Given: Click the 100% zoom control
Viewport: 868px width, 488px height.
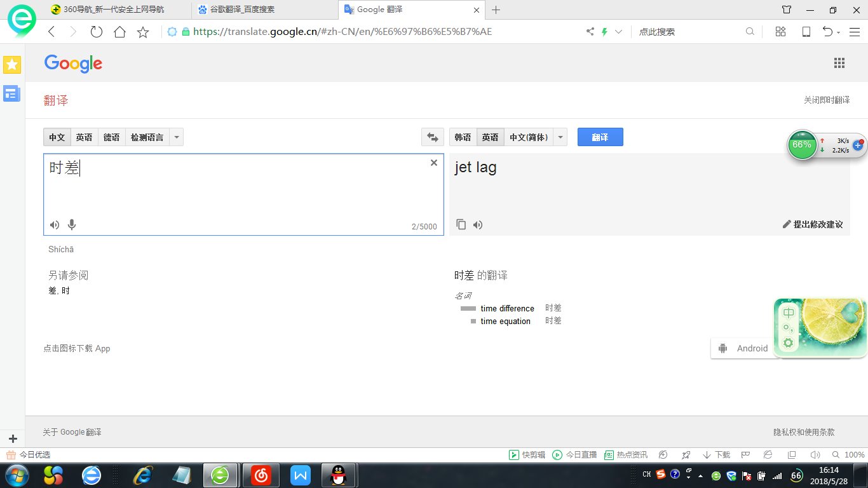Looking at the screenshot, I should click(852, 454).
